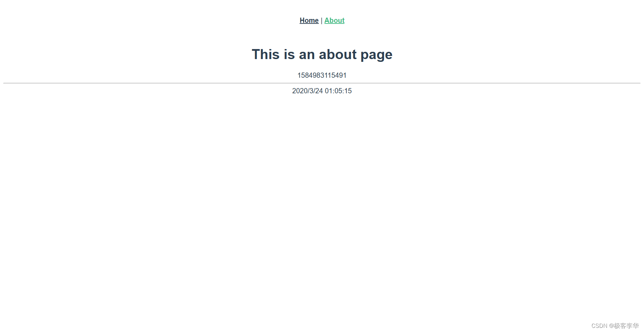
Task: Click the seconds value 15 in the time
Action: click(x=348, y=91)
